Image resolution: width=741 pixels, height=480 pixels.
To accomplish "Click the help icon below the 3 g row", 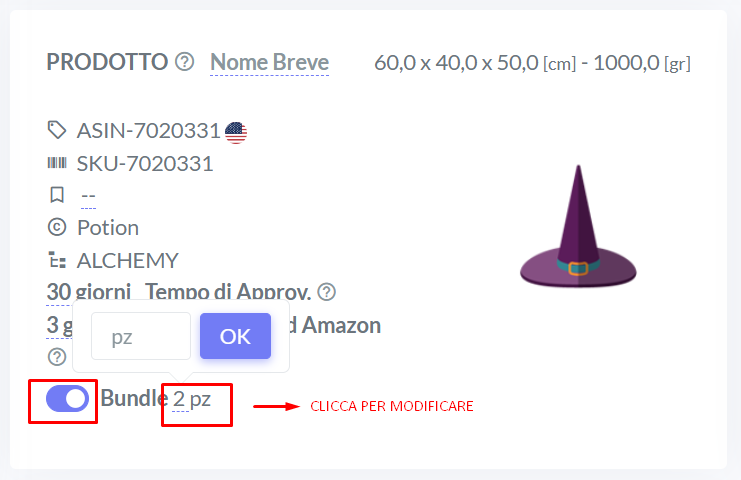I will (x=57, y=357).
